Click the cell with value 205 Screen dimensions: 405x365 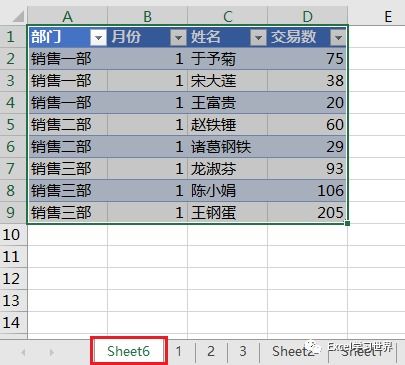pyautogui.click(x=307, y=213)
